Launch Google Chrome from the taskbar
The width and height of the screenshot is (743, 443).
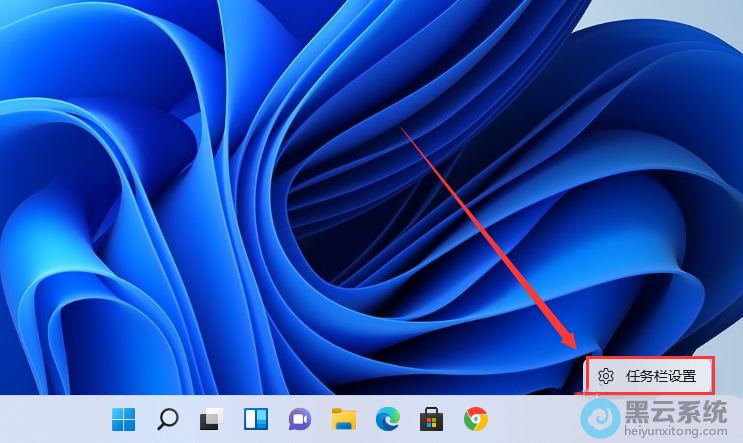click(x=475, y=419)
